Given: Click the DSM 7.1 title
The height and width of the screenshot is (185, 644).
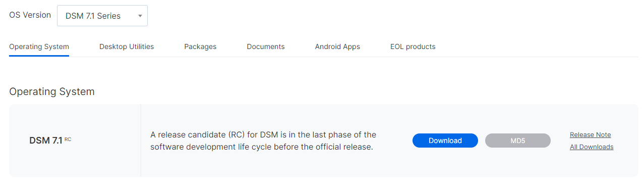Looking at the screenshot, I should (x=46, y=141).
